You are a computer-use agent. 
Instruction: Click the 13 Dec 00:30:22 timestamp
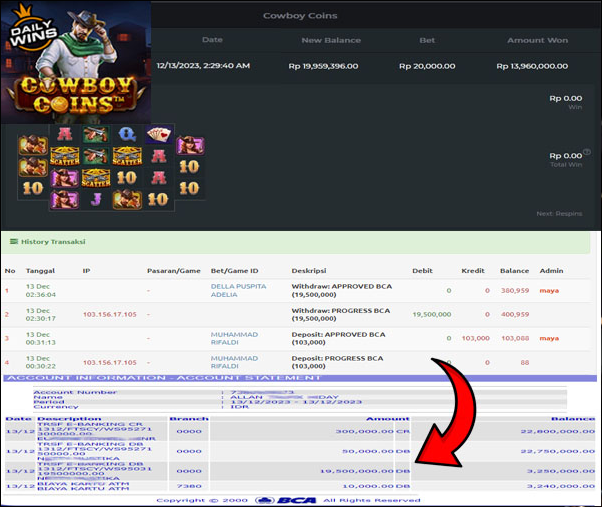pos(41,362)
